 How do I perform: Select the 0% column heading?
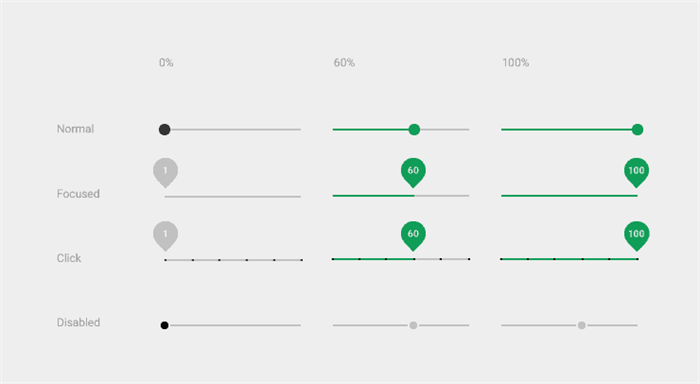tap(166, 63)
